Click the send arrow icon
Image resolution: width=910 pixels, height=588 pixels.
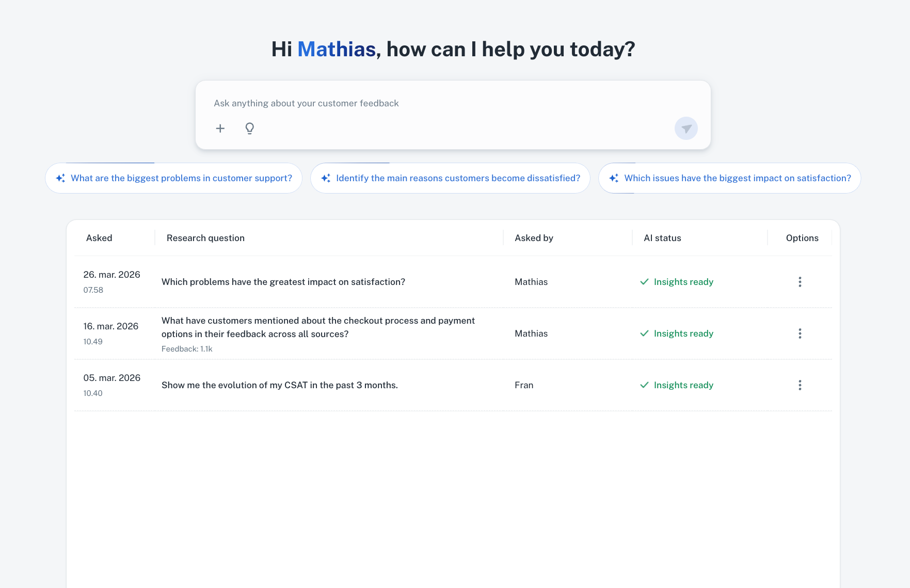(685, 128)
